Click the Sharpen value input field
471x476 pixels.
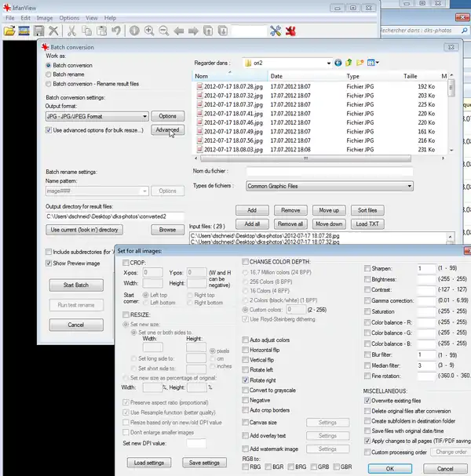(x=428, y=268)
